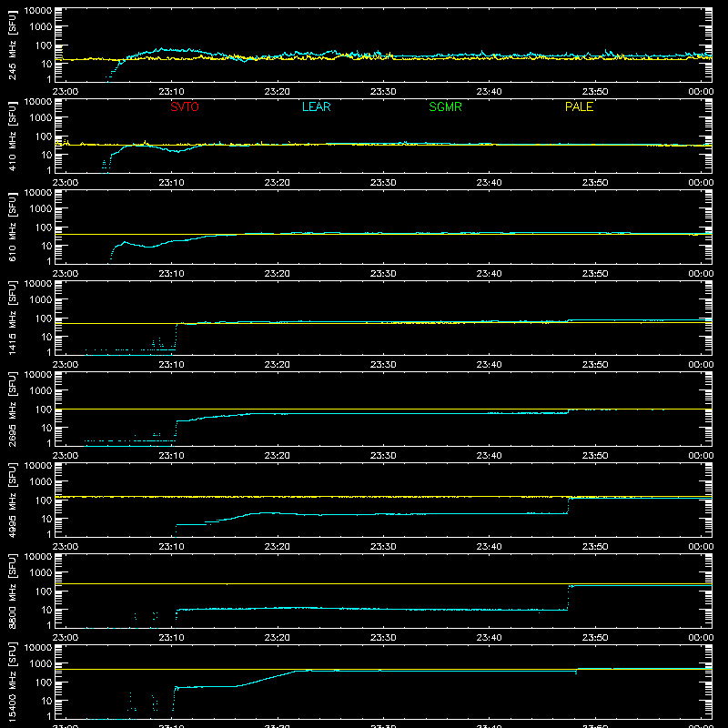Click 23:10 label under the 245 MHz plot
This screenshot has height=728, width=728.
pos(171,92)
